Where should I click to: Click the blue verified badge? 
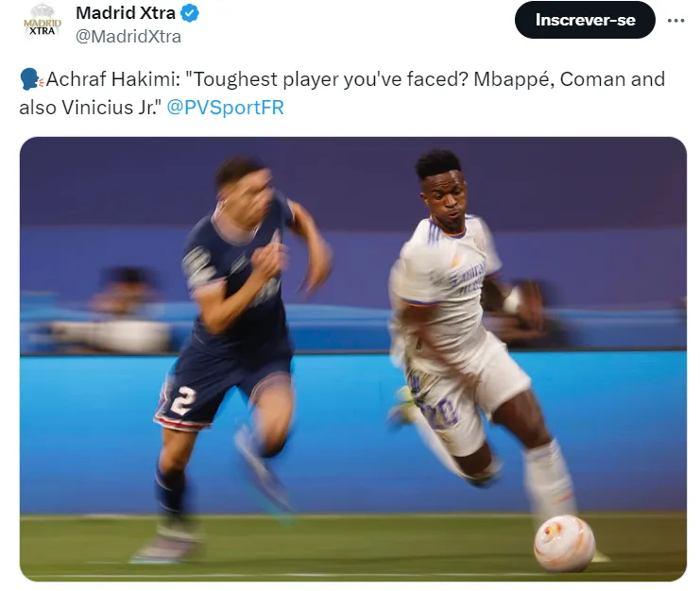(189, 13)
